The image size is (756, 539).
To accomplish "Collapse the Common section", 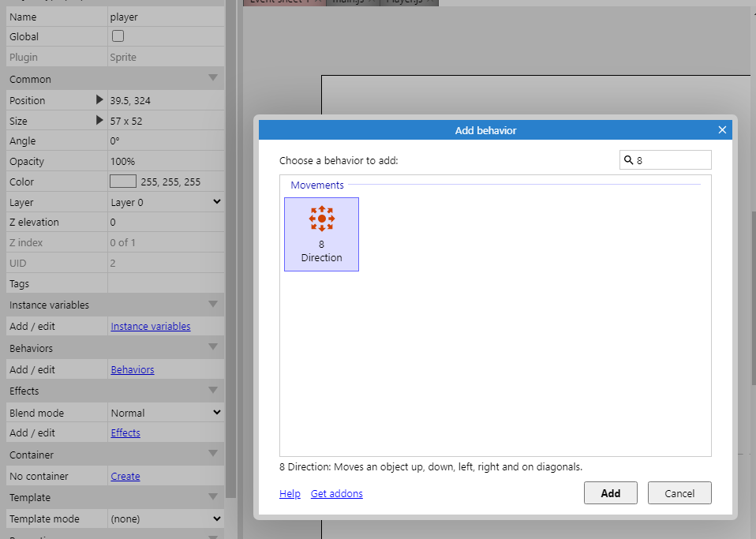I will [x=212, y=78].
